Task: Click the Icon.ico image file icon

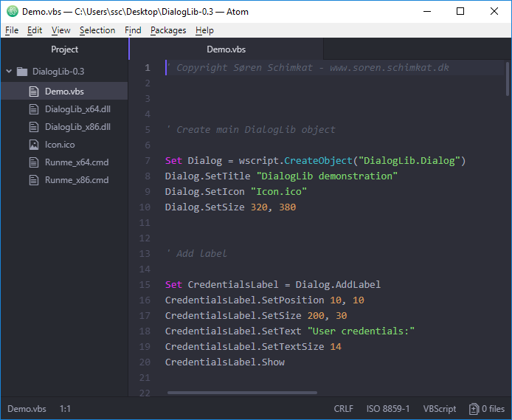Action: pos(34,145)
